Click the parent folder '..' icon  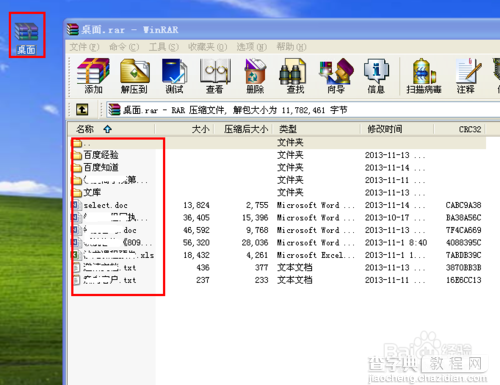pos(77,143)
